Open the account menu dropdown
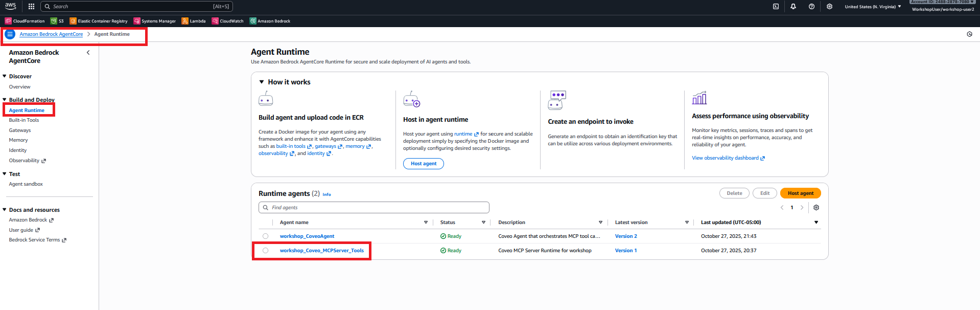The image size is (980, 310). 943,6
